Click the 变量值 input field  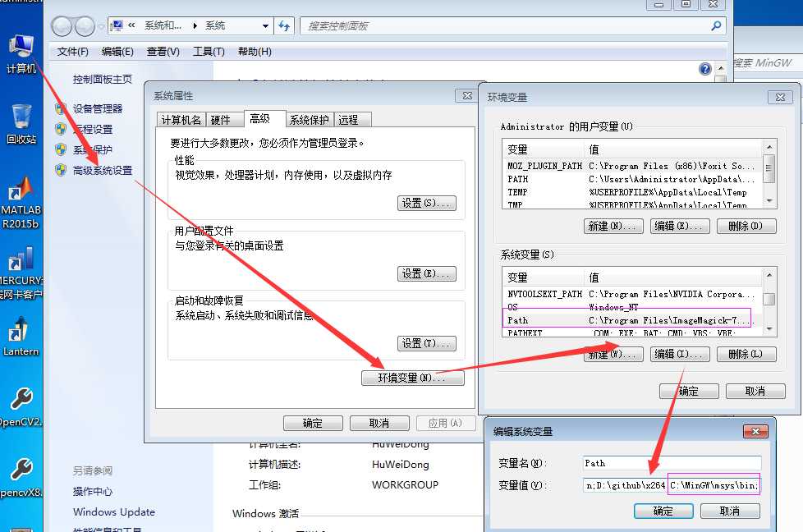[x=672, y=485]
